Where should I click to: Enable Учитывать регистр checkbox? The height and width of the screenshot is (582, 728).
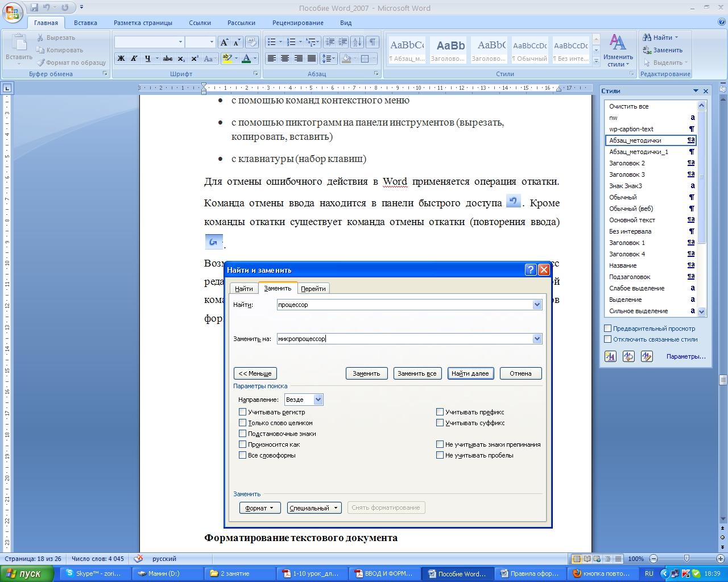pos(243,412)
